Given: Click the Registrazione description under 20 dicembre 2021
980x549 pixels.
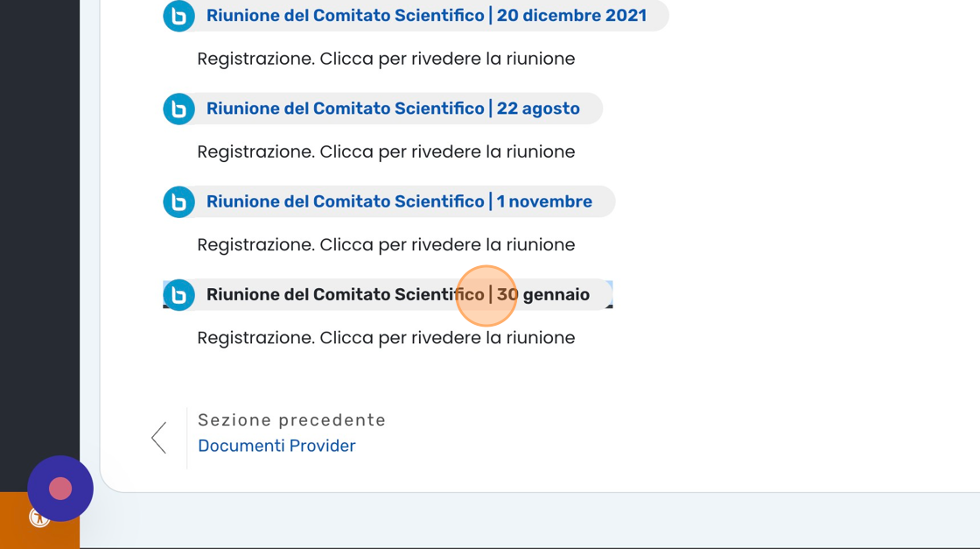Looking at the screenshot, I should 386,59.
